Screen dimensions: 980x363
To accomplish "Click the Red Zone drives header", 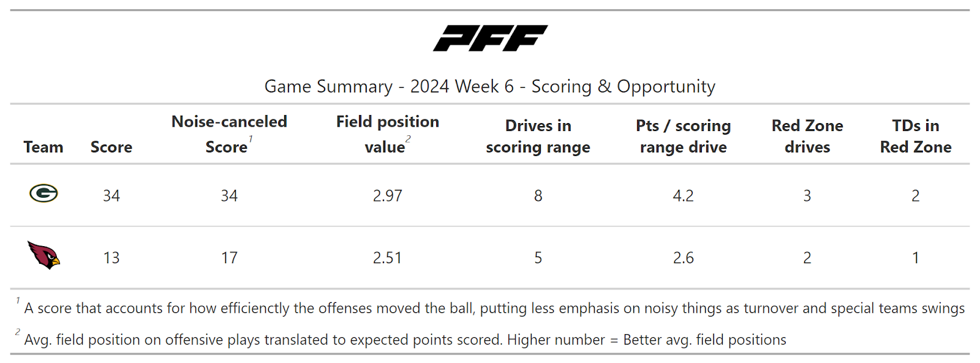I will click(807, 136).
